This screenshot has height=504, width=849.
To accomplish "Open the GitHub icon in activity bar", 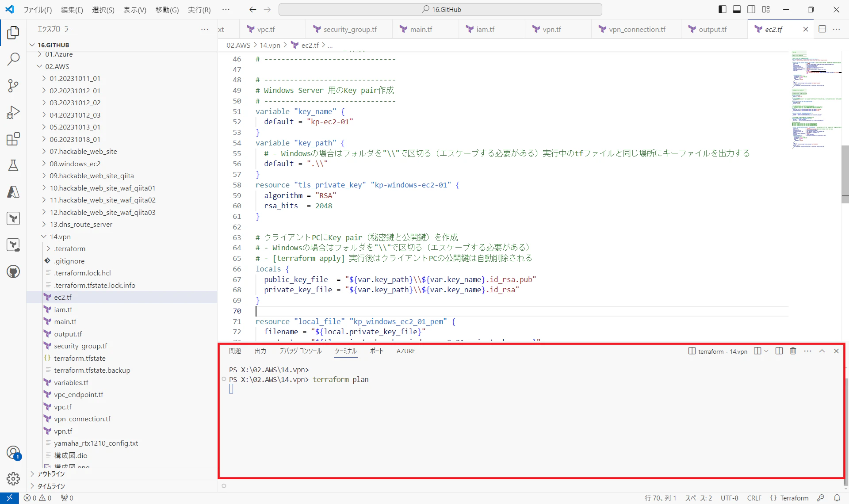I will (x=13, y=271).
